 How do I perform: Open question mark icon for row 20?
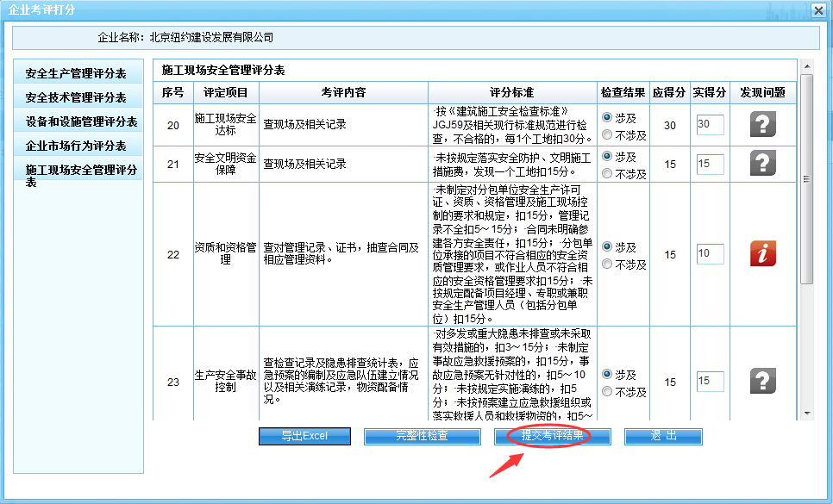[762, 125]
